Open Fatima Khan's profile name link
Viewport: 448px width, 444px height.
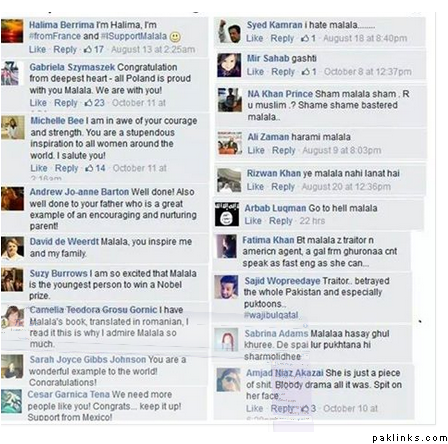(268, 240)
